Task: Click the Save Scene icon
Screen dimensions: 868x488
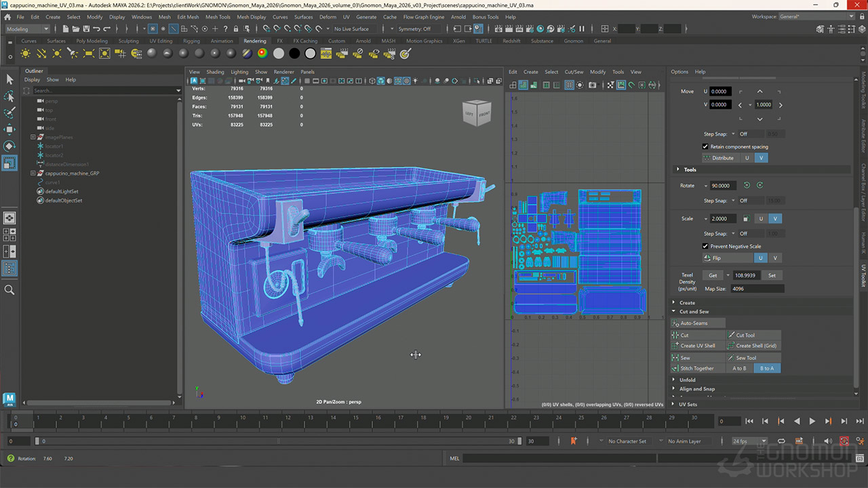Action: (x=85, y=29)
